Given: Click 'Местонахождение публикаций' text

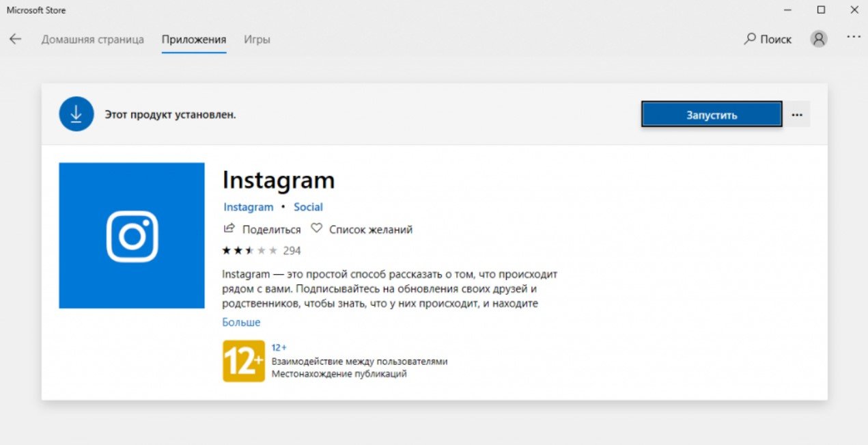Looking at the screenshot, I should pyautogui.click(x=339, y=374).
